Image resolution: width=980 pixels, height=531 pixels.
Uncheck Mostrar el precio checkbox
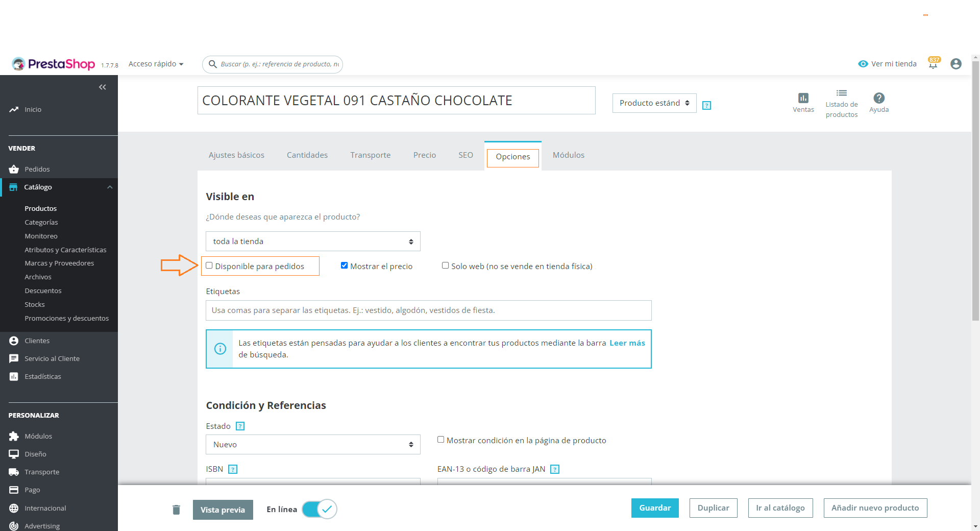[345, 265]
